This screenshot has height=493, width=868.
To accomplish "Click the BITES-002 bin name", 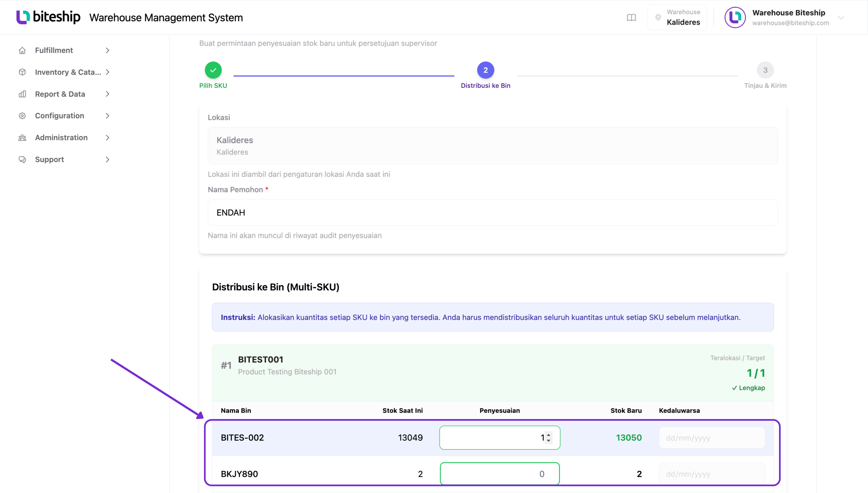I will point(242,438).
